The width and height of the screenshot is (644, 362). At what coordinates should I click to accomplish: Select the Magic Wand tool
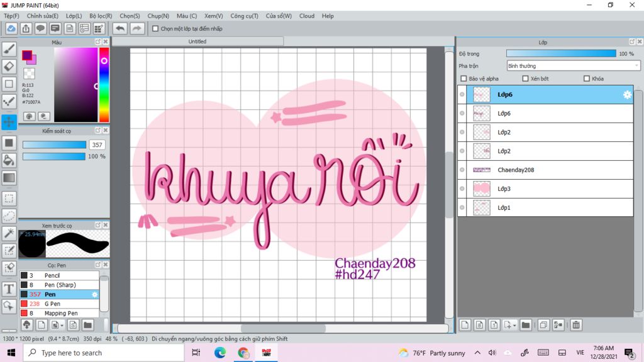9,233
